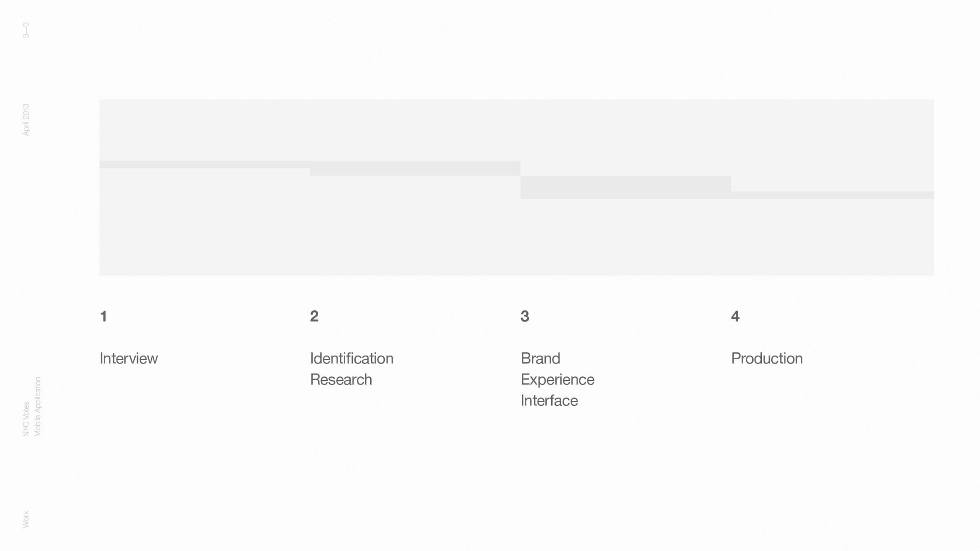
Task: Select the Experience label
Action: (557, 380)
